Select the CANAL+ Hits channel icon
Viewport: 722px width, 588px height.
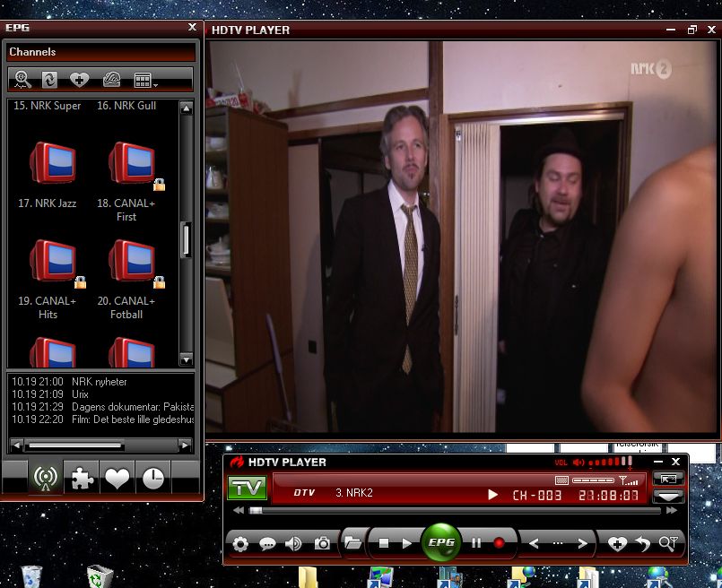click(x=53, y=261)
